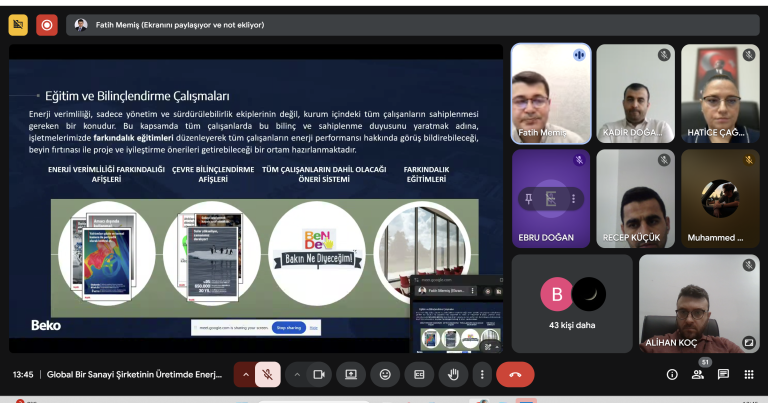This screenshot has height=403, width=768.
Task: Click Stop sharing in the shared screen
Action: coord(290,327)
